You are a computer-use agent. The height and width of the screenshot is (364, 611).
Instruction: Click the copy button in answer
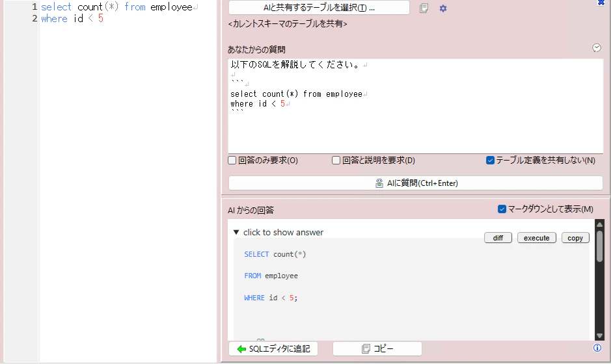[x=575, y=238]
